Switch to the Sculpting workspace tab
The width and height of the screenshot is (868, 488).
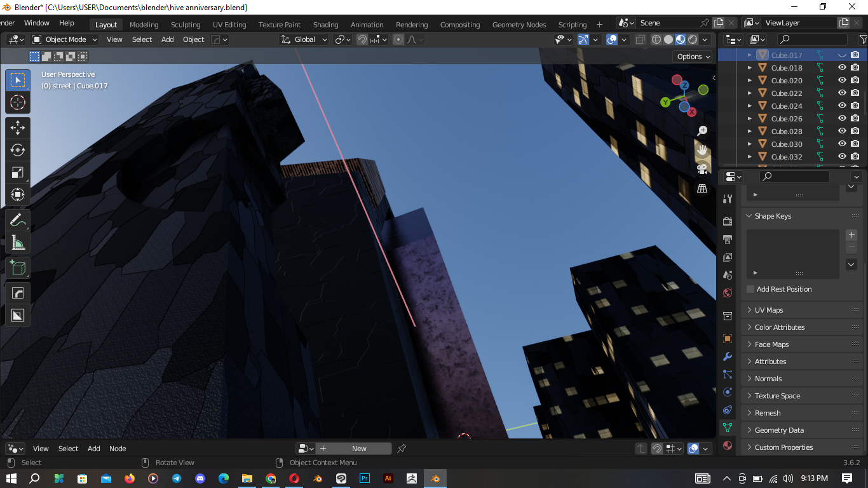click(x=186, y=25)
